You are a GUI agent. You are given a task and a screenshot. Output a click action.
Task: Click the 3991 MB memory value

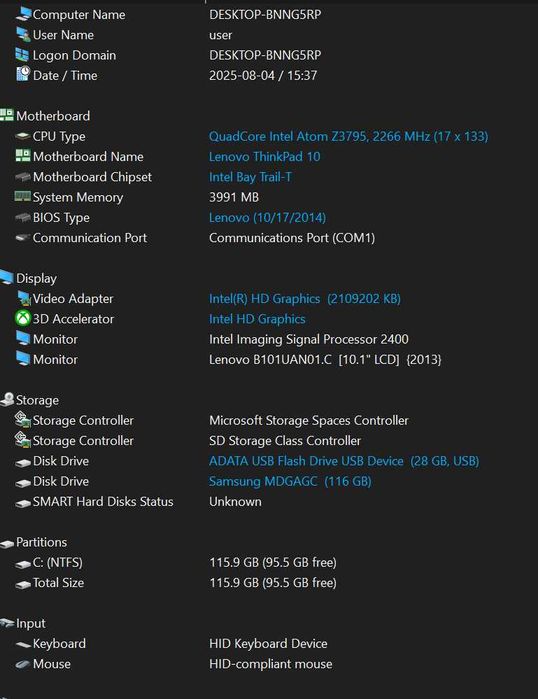(234, 197)
